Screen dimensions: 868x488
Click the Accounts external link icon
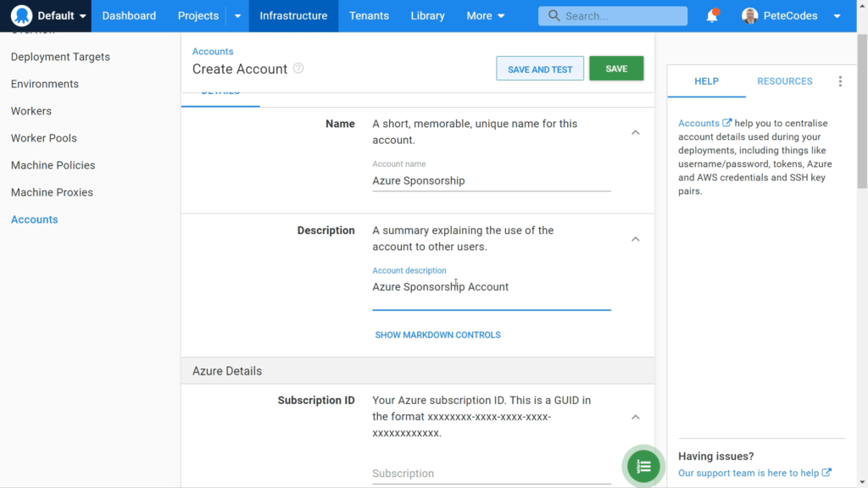pos(726,123)
